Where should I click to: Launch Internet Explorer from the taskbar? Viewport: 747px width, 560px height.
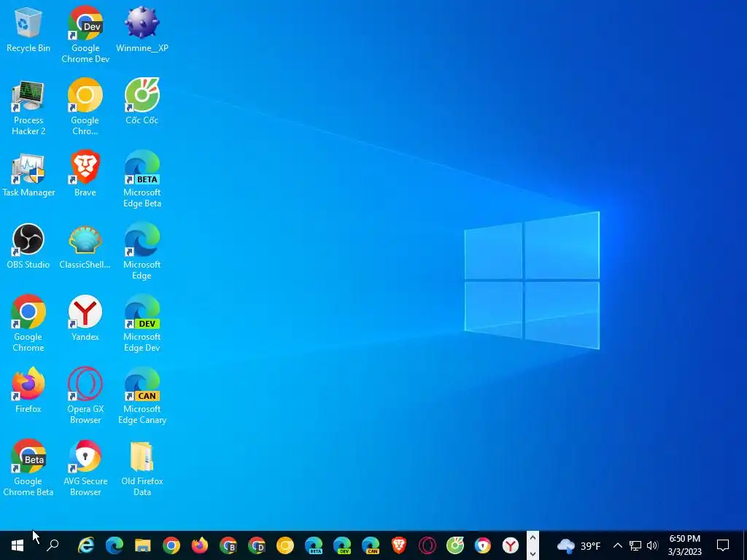[86, 545]
